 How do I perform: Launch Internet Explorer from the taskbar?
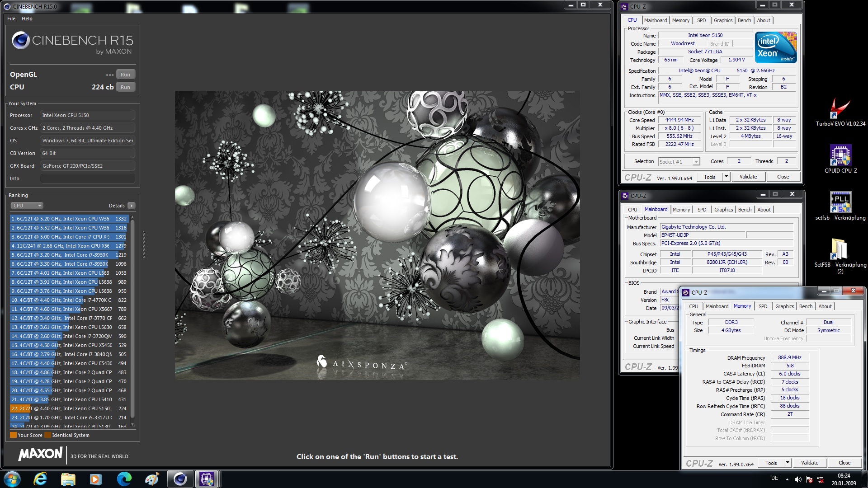coord(40,479)
